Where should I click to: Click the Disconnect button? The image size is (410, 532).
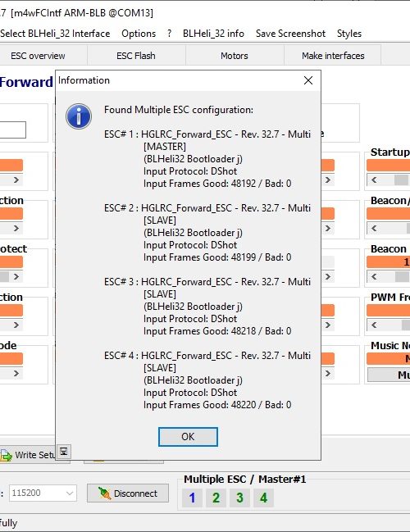(x=128, y=493)
